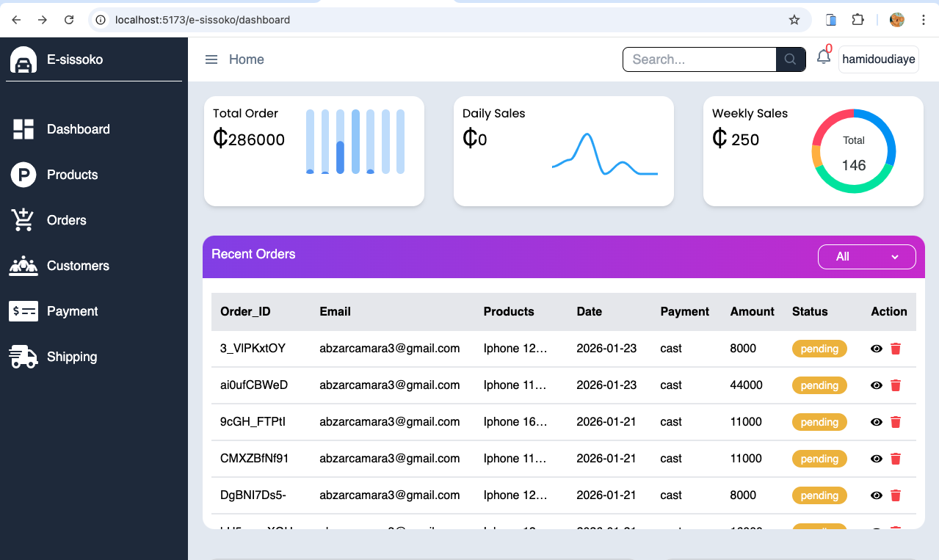Delete order 3_VlPKxtOY with trash icon
The height and width of the screenshot is (560, 939).
click(896, 349)
